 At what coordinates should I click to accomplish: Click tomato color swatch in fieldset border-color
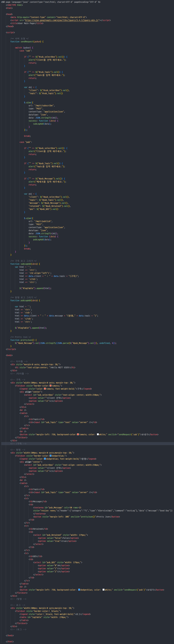coord(51,386)
